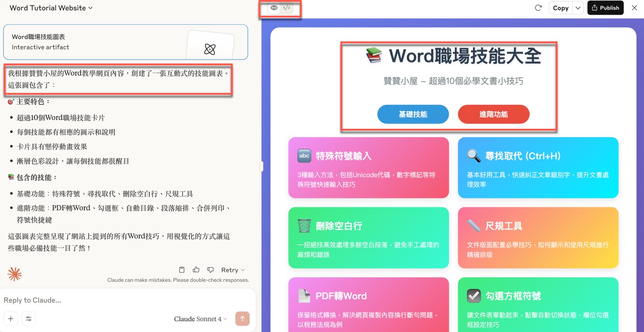Open the 刪除空白行 skill card
644x332 pixels.
click(x=368, y=238)
